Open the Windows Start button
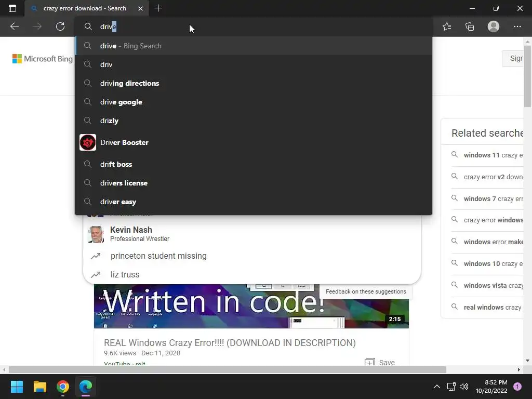The height and width of the screenshot is (399, 532). (x=17, y=387)
